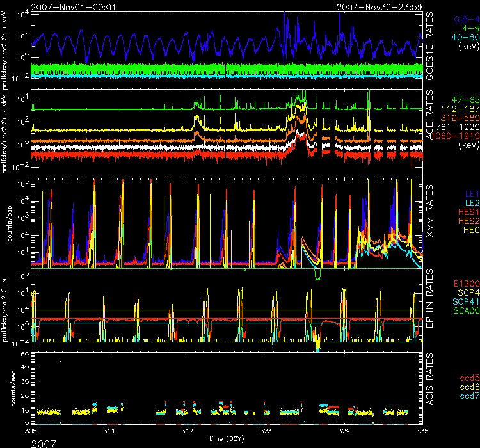This screenshot has height=448, width=480.
Task: Select the LE2 legend entry
Action: pos(472,203)
